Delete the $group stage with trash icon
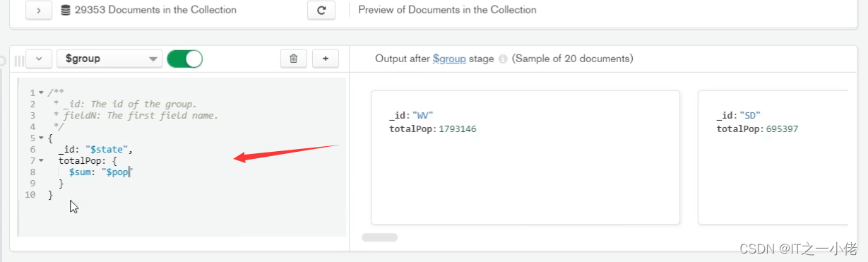 293,59
